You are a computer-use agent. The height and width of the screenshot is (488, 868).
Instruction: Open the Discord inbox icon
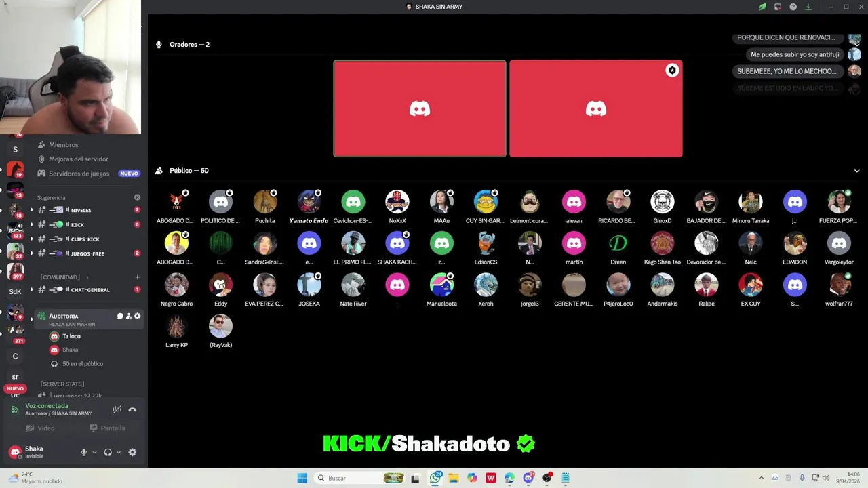[778, 7]
